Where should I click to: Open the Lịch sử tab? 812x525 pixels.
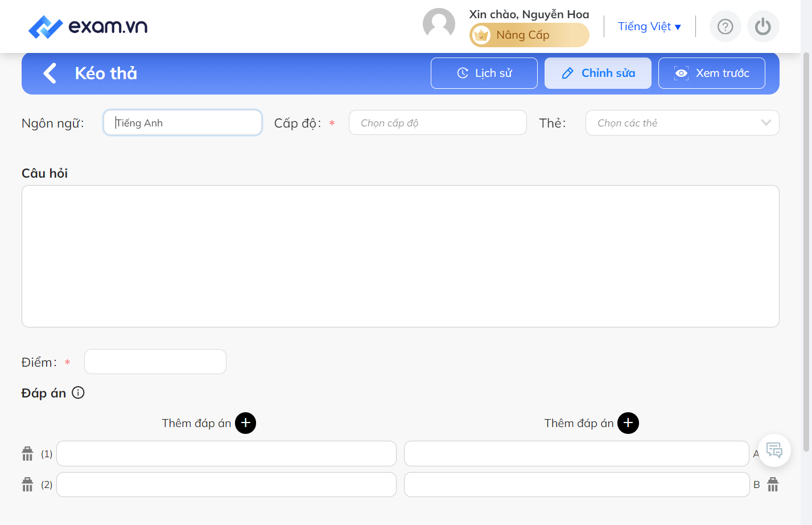pos(484,73)
